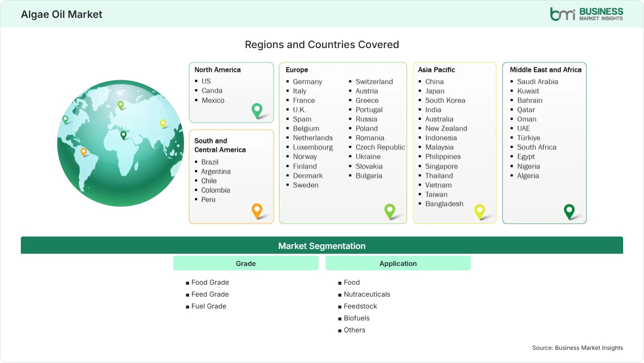The image size is (644, 363).
Task: Click the light green pin in Europe card
Action: click(x=390, y=212)
